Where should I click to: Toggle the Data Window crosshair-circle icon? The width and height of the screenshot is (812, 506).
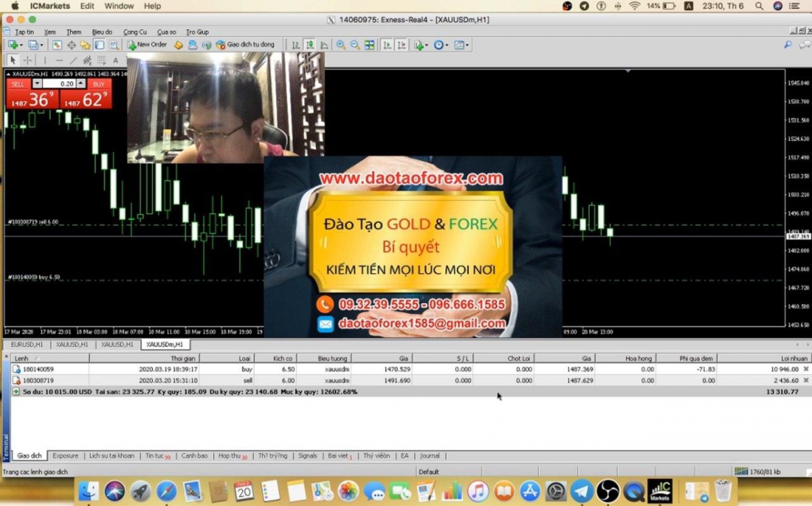click(71, 45)
